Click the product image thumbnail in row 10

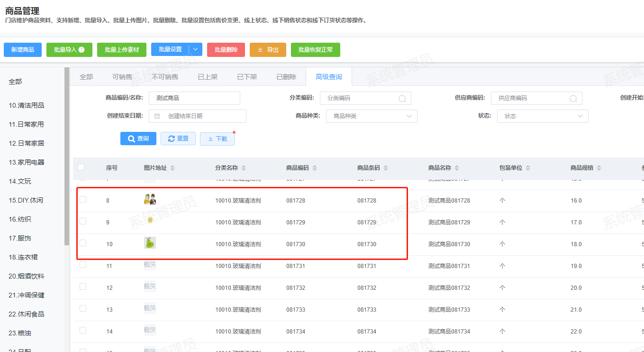(x=150, y=243)
